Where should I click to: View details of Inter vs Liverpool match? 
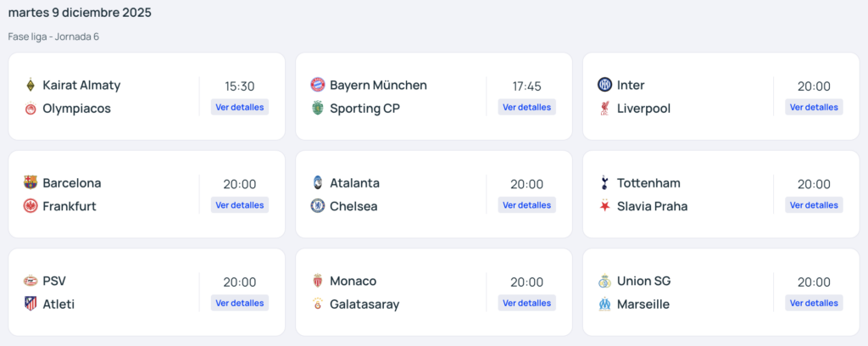pyautogui.click(x=814, y=107)
